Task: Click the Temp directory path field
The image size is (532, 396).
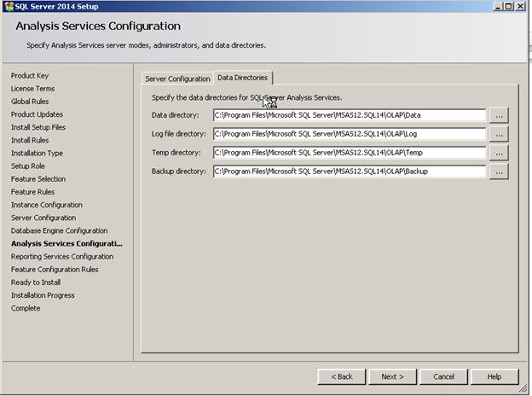Action: click(350, 153)
